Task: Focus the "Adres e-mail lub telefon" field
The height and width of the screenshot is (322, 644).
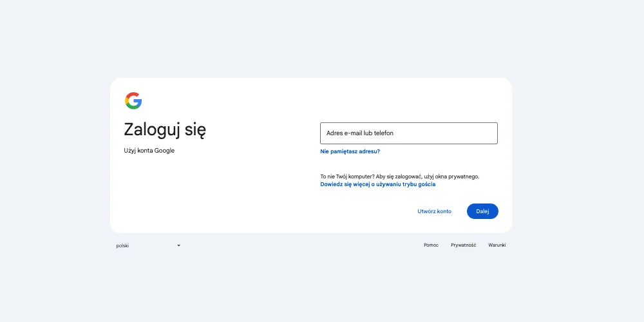Action: tap(409, 133)
